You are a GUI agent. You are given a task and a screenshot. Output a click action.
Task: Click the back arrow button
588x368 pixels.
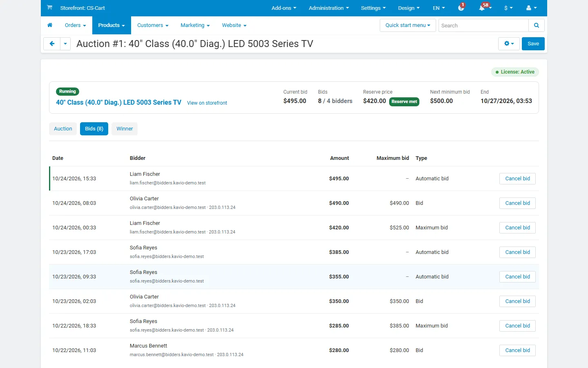point(52,44)
